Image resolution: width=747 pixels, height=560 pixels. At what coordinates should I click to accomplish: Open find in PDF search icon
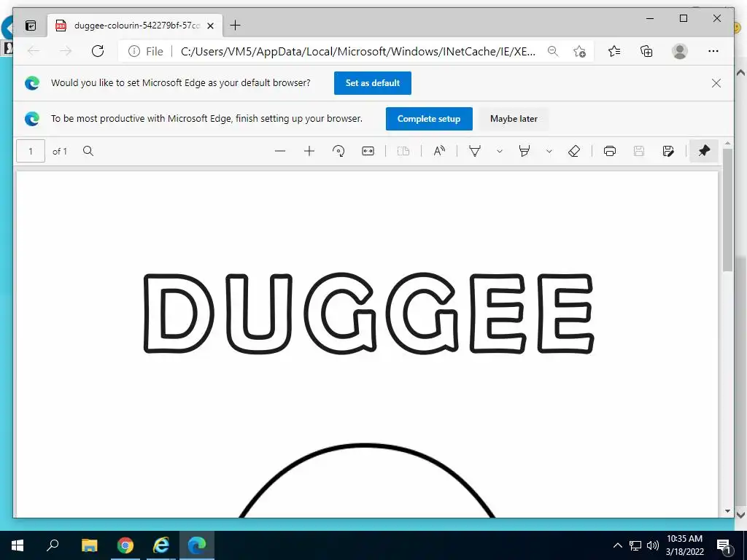88,152
